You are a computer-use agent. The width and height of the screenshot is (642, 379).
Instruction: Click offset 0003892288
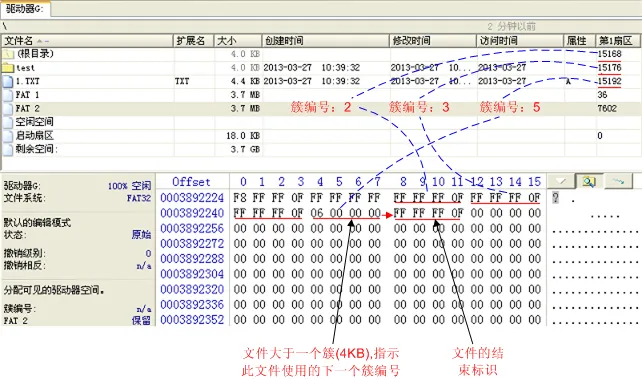(192, 259)
